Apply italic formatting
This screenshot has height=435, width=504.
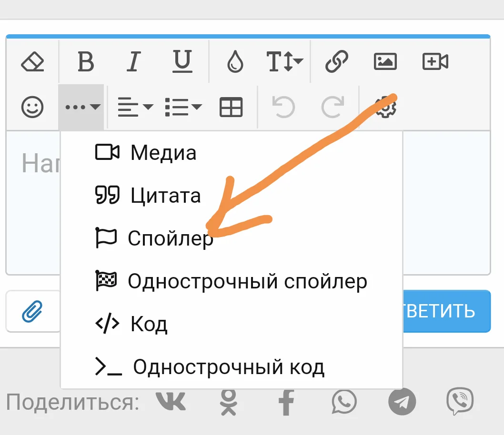[x=134, y=61]
